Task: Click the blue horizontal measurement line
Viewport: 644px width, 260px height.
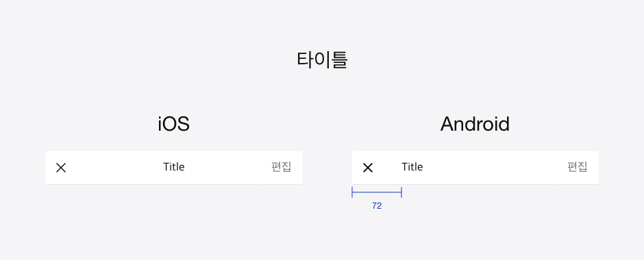Action: point(377,192)
